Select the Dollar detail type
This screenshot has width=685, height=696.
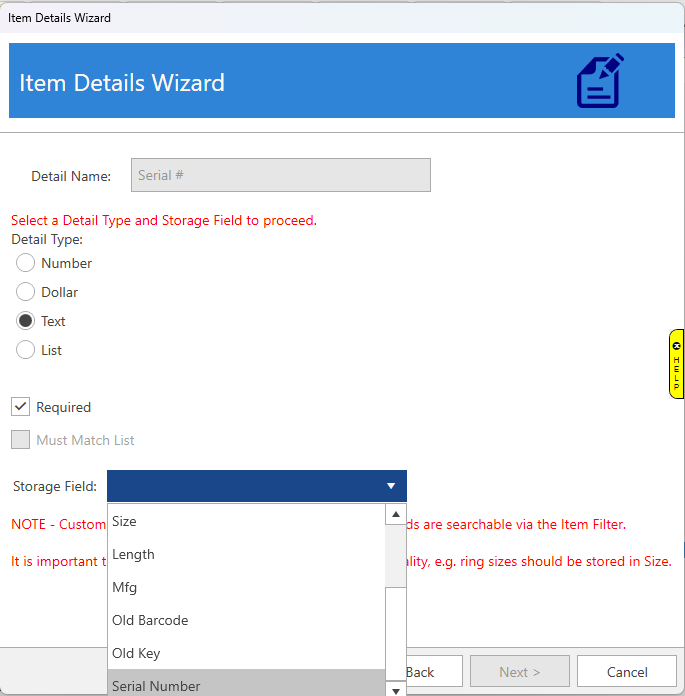pyautogui.click(x=26, y=292)
